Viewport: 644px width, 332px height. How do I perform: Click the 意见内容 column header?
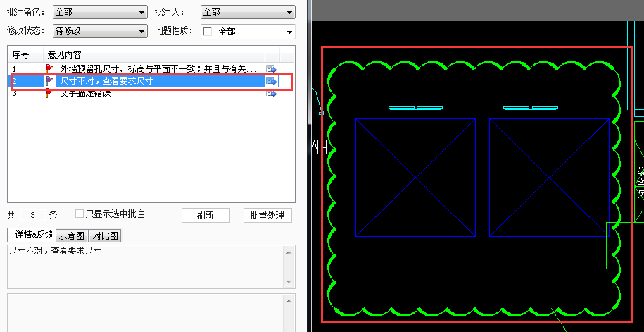click(64, 54)
